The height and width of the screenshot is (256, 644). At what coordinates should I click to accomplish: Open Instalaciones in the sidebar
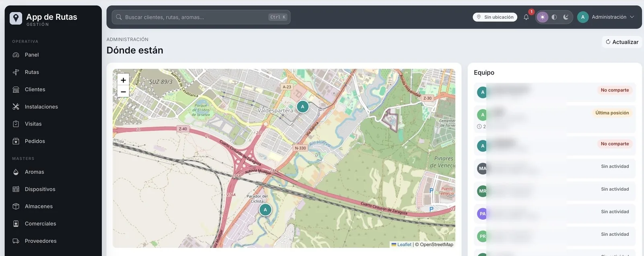(x=53, y=107)
